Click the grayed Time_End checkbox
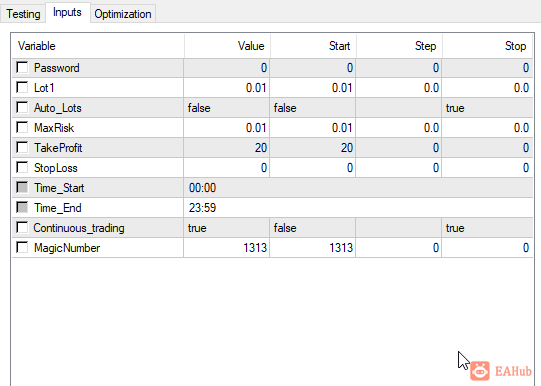The image size is (541, 386). click(22, 208)
